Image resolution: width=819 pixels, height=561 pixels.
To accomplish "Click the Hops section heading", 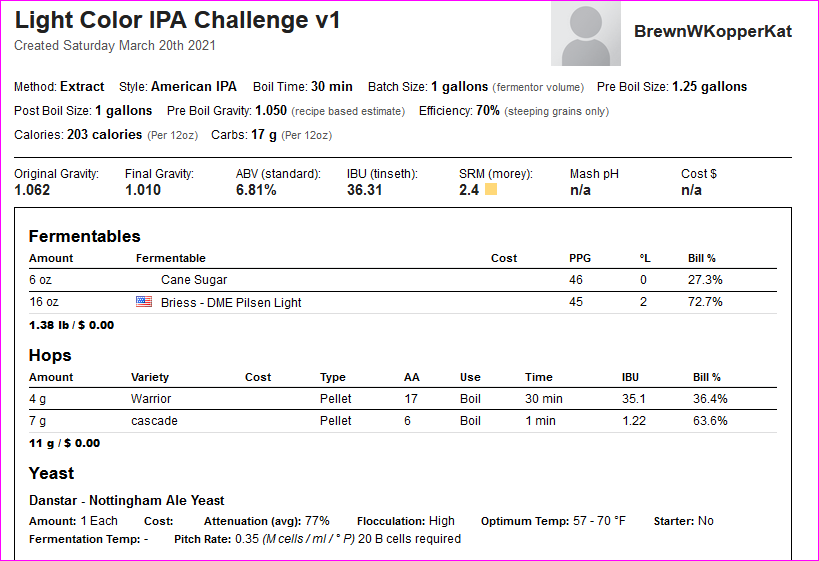I will click(x=50, y=355).
